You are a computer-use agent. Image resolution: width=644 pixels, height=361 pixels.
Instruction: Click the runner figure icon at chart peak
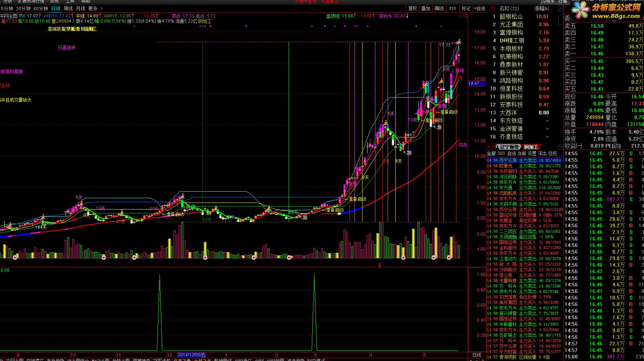[x=459, y=42]
